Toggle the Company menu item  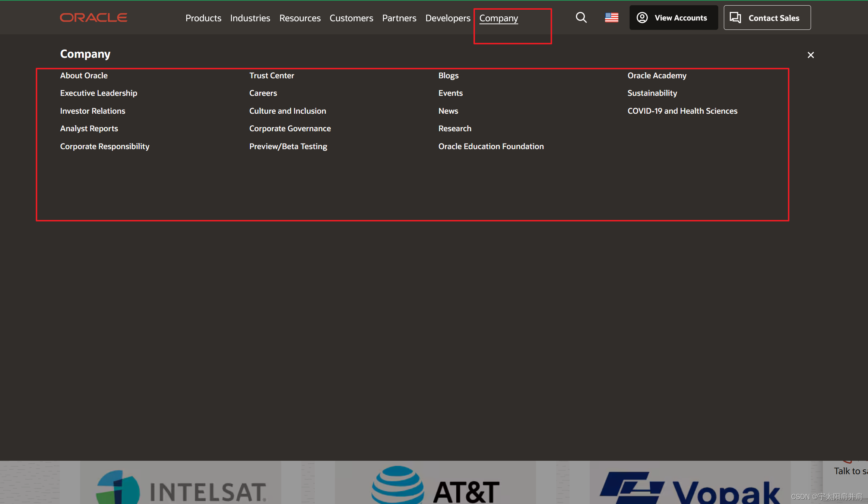pos(498,18)
